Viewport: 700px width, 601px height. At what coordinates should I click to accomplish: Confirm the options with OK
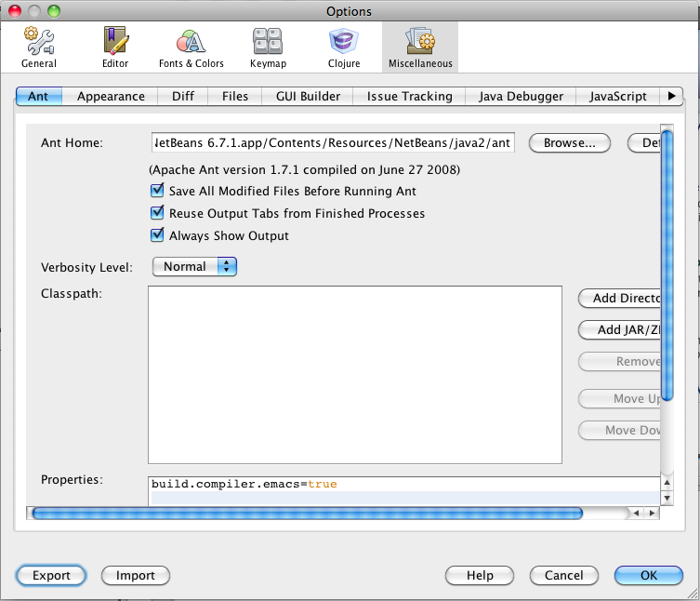(649, 575)
